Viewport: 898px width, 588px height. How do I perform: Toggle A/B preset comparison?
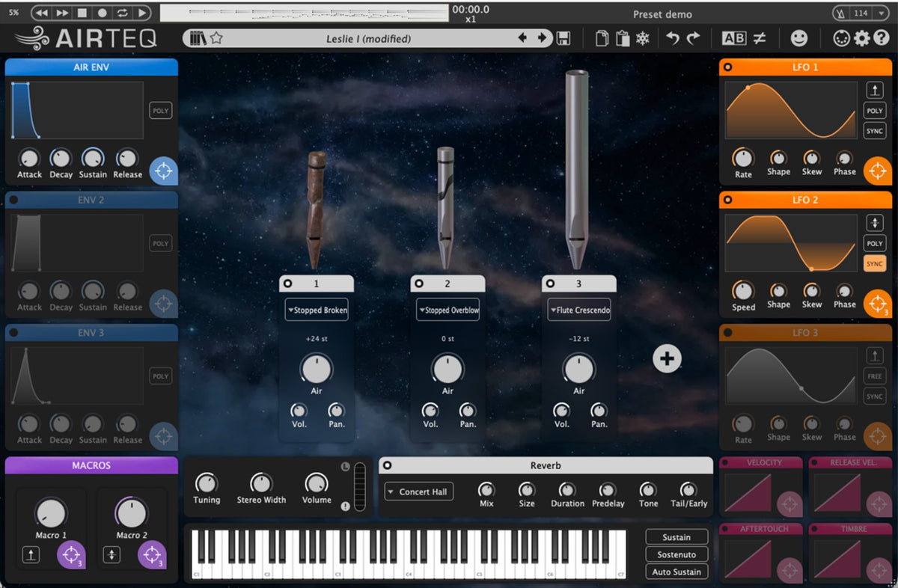[734, 38]
